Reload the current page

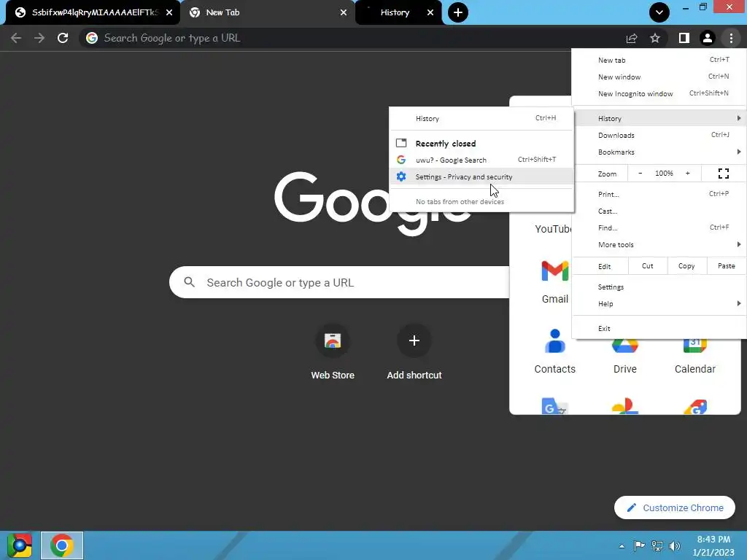tap(63, 38)
